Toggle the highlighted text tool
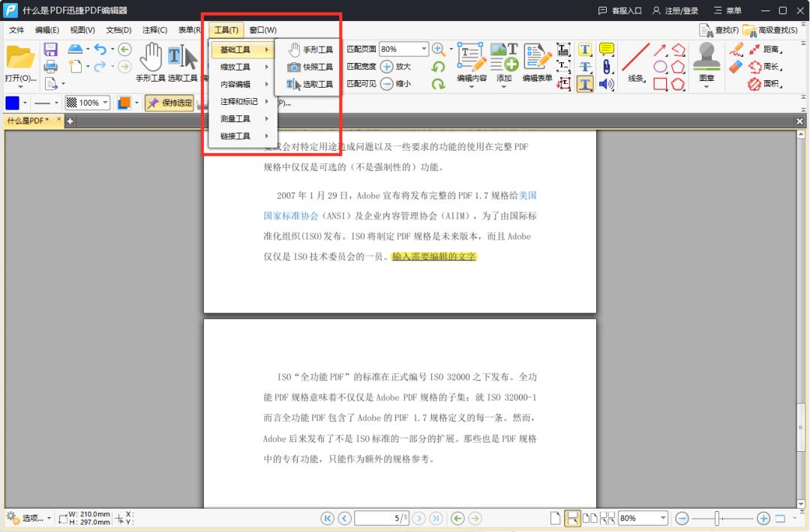This screenshot has height=532, width=810. [x=586, y=85]
